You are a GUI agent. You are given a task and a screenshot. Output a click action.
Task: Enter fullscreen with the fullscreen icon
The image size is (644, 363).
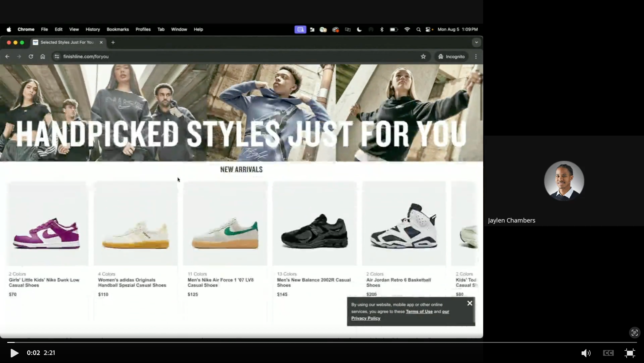[x=630, y=353]
